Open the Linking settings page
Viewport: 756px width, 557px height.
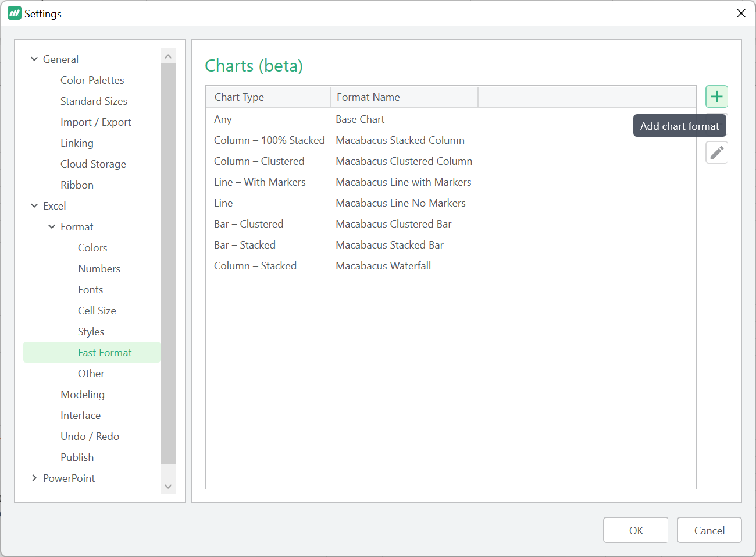77,143
